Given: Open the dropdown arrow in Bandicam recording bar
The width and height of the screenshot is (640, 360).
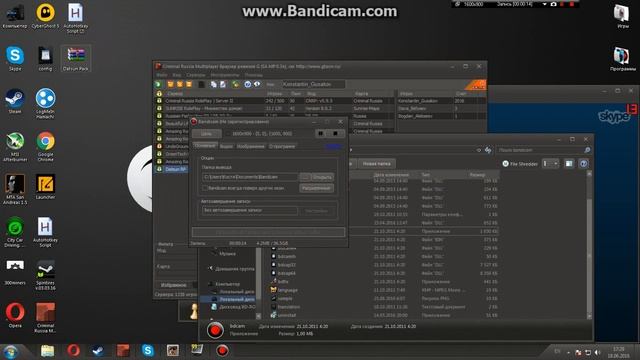Looking at the screenshot, I should tap(544, 4).
